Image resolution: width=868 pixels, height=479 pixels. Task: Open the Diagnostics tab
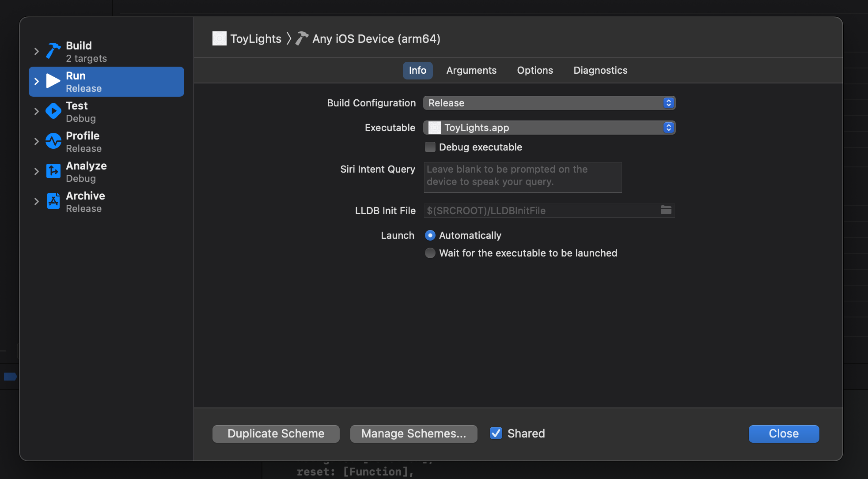click(600, 70)
